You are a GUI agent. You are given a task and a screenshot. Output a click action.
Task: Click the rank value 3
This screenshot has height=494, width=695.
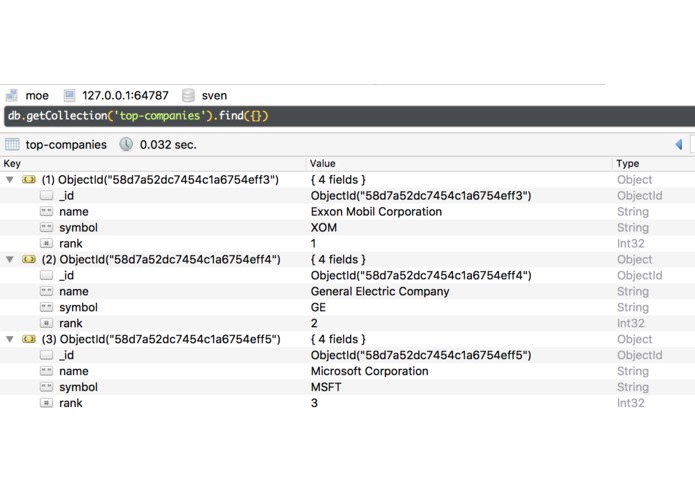314,403
